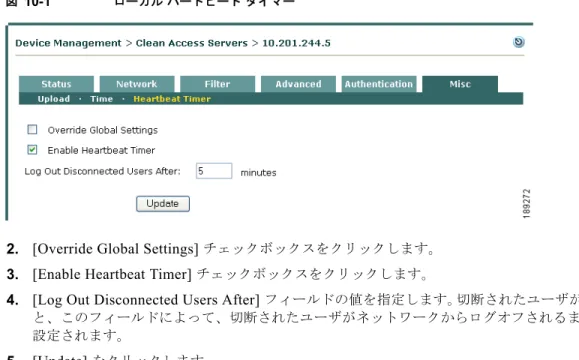Click the Enable Heartbeat Timer label text

pos(101,150)
